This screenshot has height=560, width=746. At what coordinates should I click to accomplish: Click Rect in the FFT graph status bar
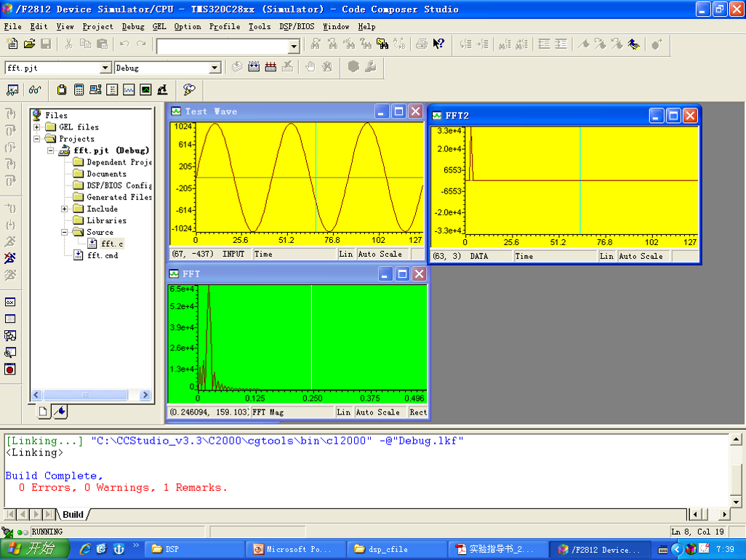418,412
